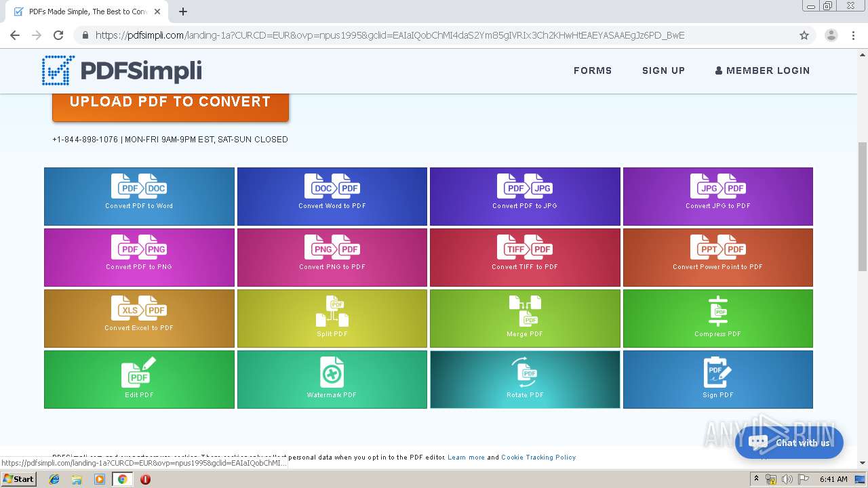
Task: Open the Chrome profile avatar menu
Action: point(831,35)
